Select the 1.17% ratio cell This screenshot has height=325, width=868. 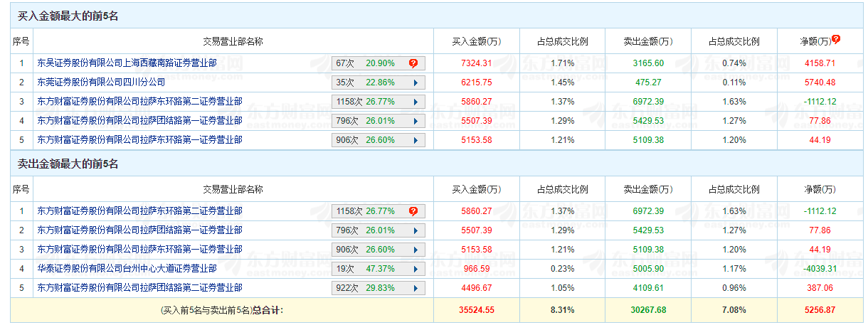(x=734, y=269)
